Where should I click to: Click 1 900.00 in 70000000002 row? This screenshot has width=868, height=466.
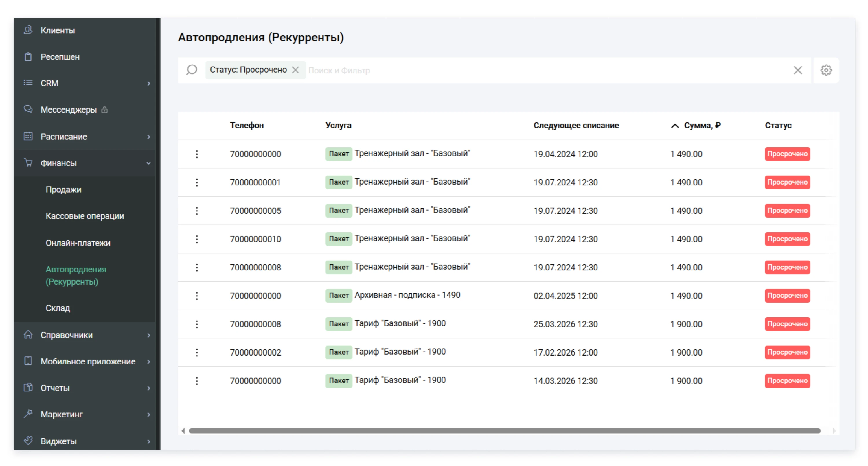tap(686, 352)
